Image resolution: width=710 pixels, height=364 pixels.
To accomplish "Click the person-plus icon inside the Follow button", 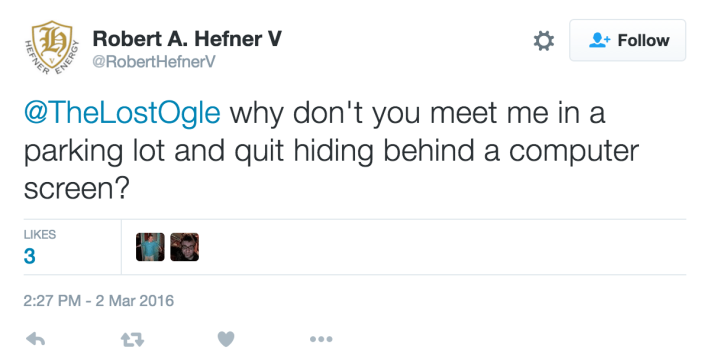I will (x=600, y=40).
